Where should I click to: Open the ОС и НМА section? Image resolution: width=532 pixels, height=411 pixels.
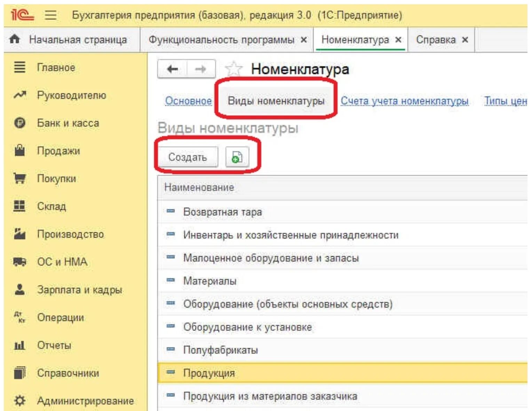point(62,262)
